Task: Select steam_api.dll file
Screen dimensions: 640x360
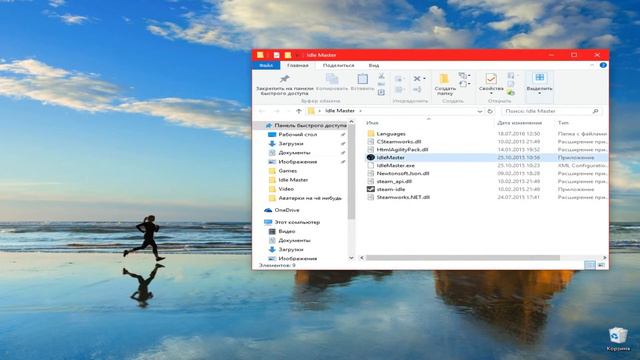Action: point(394,181)
